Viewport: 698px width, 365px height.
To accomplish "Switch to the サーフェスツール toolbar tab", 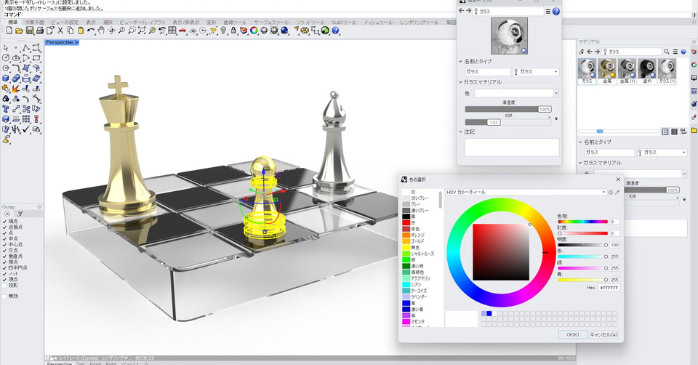I will [271, 22].
